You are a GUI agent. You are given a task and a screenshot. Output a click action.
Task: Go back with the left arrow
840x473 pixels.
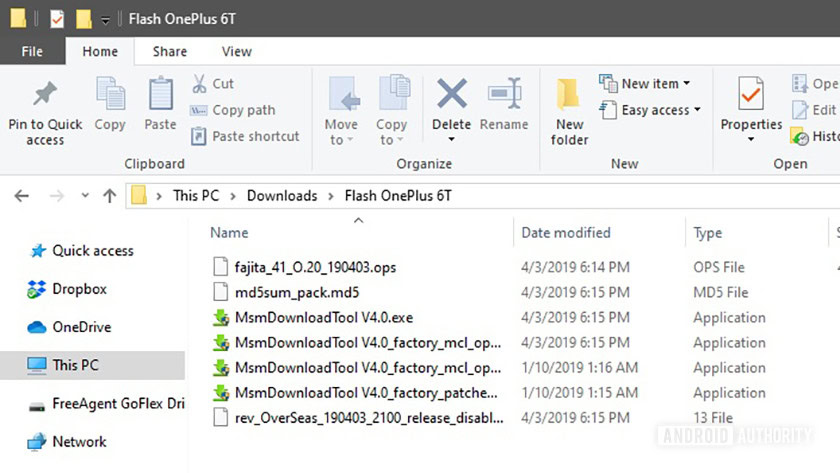click(x=21, y=196)
